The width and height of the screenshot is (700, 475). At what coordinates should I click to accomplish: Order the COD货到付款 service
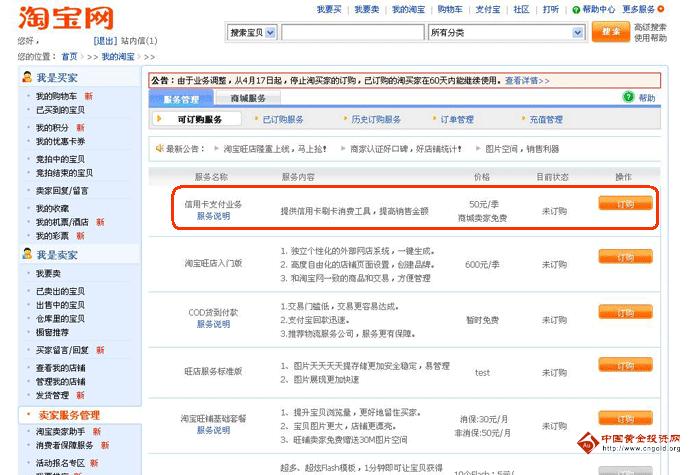[625, 312]
